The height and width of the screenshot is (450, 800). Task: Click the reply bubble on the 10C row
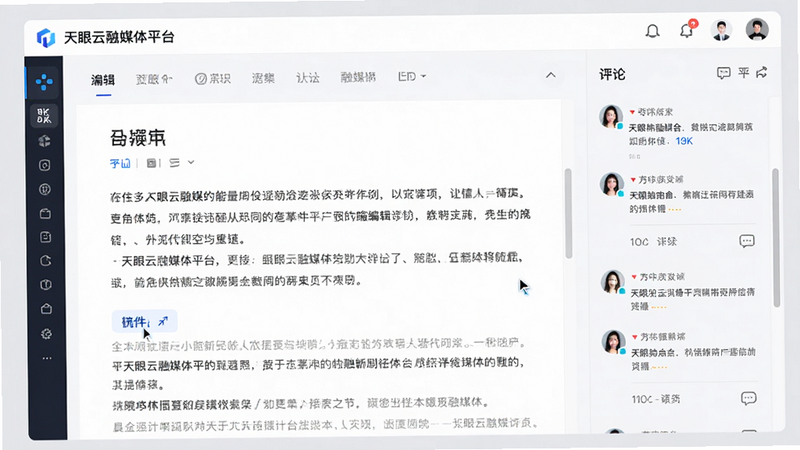point(747,241)
